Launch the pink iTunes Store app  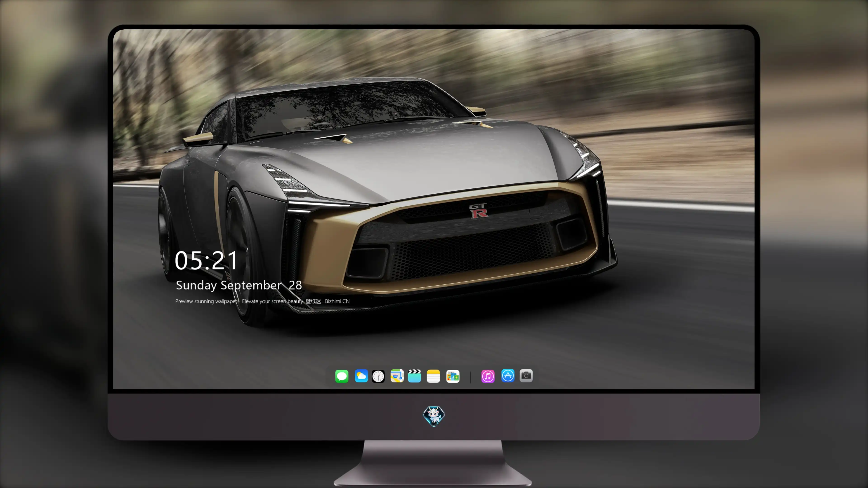point(488,376)
